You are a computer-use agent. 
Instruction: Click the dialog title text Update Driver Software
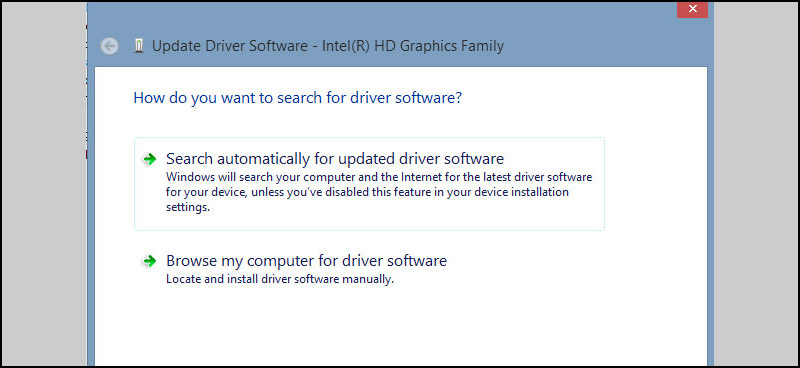(328, 46)
